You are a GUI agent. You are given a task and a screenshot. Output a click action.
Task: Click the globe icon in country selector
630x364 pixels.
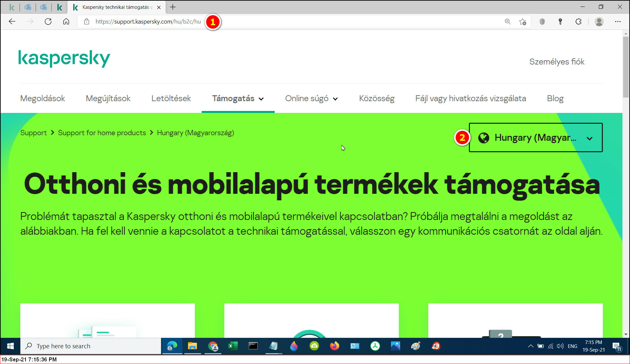point(484,138)
